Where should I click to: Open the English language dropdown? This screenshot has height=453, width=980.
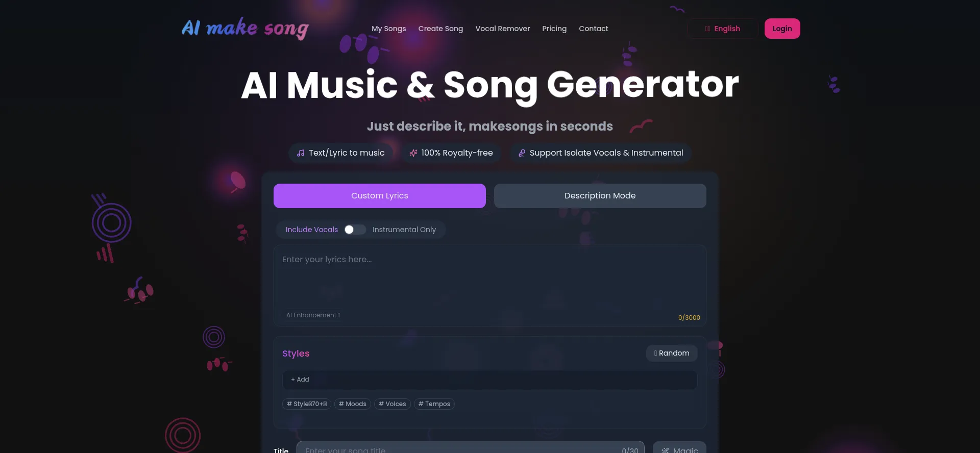coord(722,29)
